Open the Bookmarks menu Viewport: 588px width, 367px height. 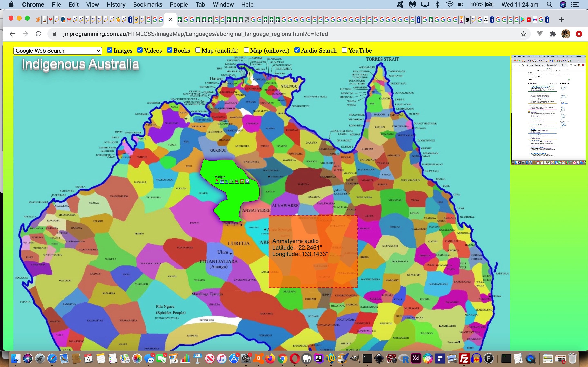147,5
